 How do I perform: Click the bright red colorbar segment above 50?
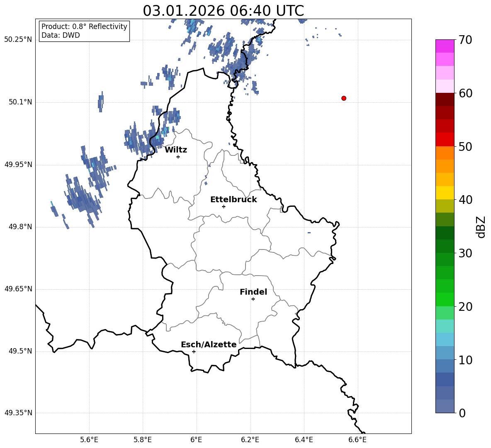[445, 140]
